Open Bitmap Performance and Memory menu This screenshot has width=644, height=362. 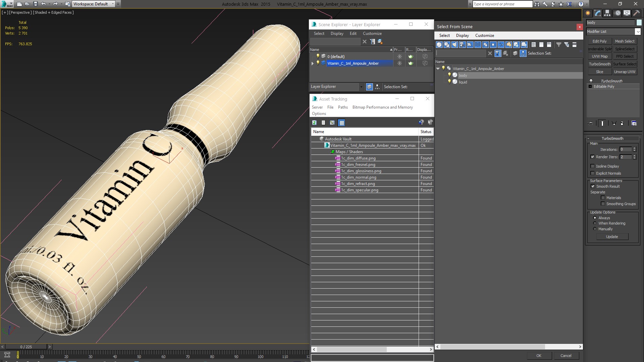click(382, 107)
